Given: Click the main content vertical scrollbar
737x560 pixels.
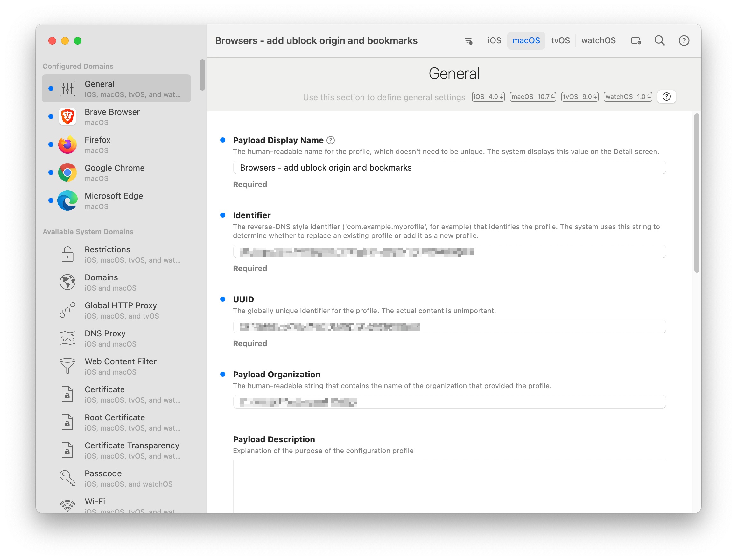Looking at the screenshot, I should point(696,193).
